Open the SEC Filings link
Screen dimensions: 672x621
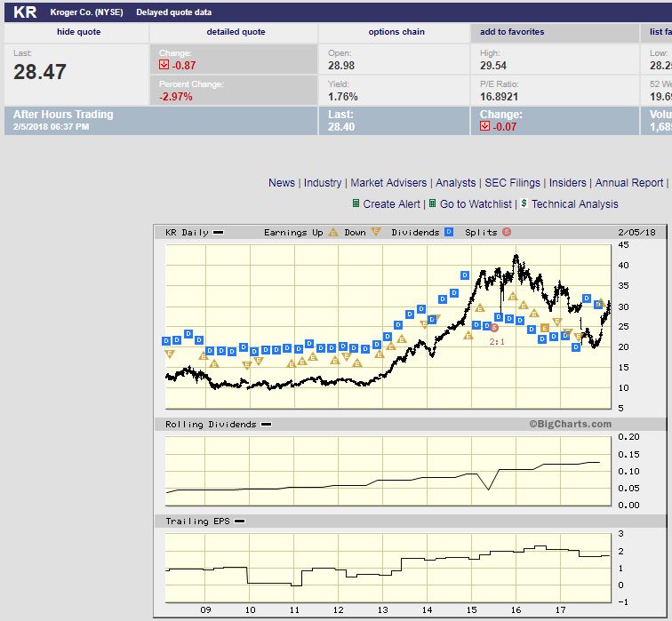pos(512,183)
